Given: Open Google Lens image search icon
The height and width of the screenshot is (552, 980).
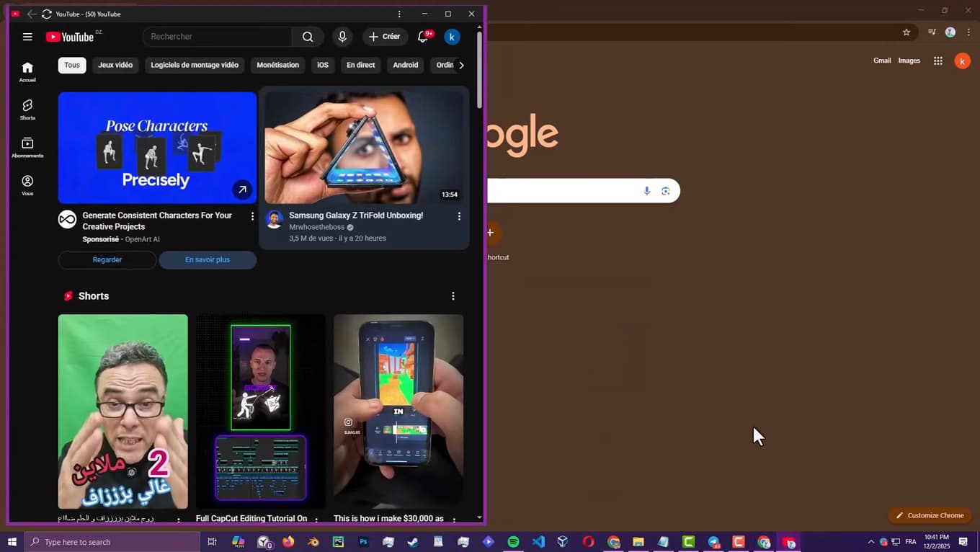Looking at the screenshot, I should [x=666, y=191].
